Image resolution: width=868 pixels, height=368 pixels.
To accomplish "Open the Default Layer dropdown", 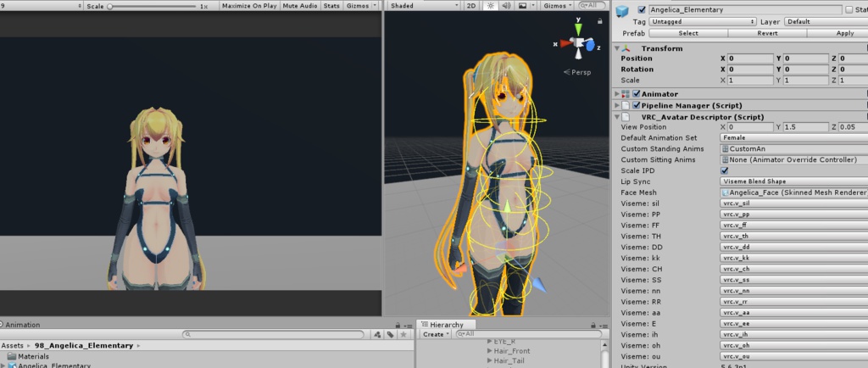I will click(826, 21).
